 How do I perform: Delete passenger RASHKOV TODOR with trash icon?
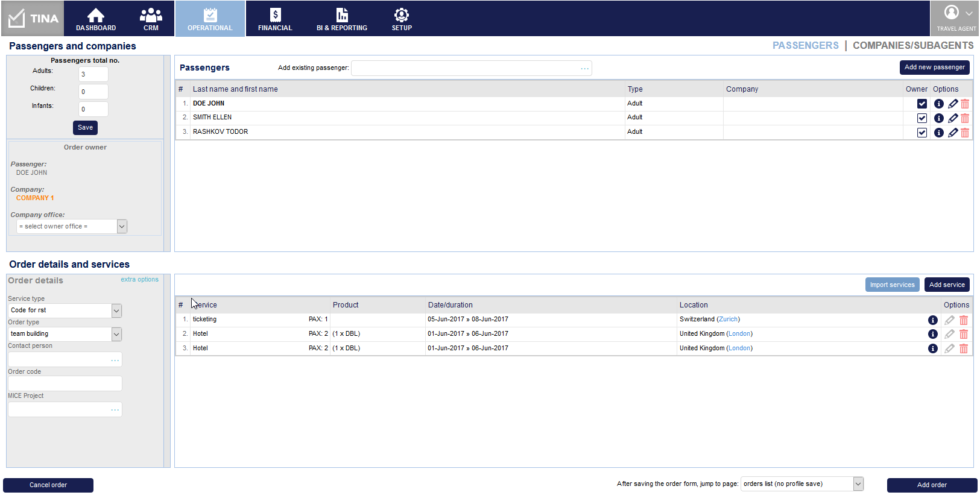pos(965,133)
